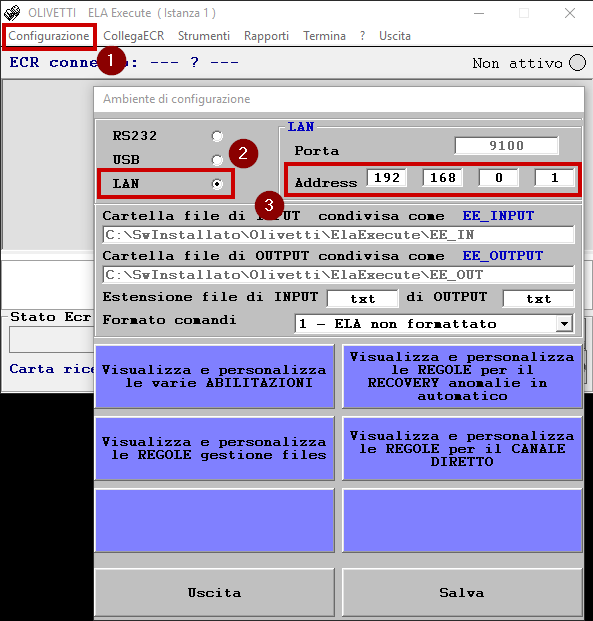593x621 pixels.
Task: Open the Formato comandi dropdown
Action: pos(564,324)
